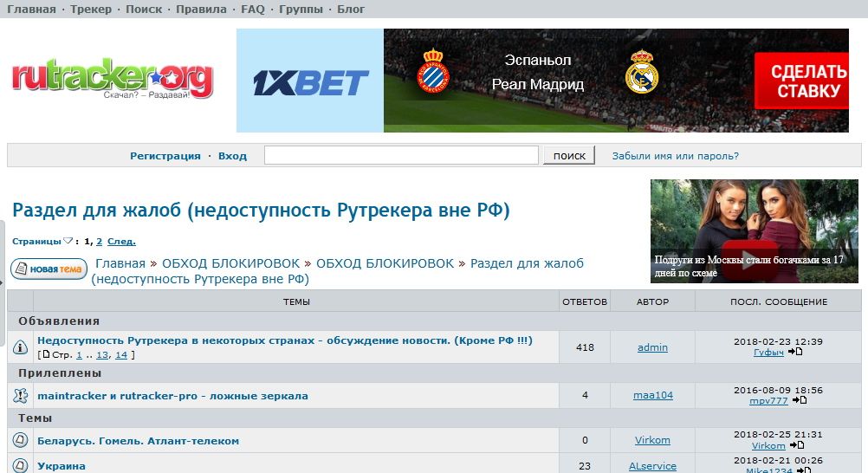Go to page 14 of announcement topic
Image resolution: width=868 pixels, height=473 pixels.
coord(121,354)
